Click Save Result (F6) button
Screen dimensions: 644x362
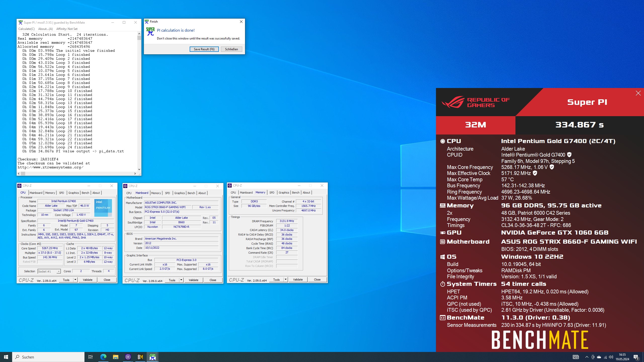coord(204,49)
